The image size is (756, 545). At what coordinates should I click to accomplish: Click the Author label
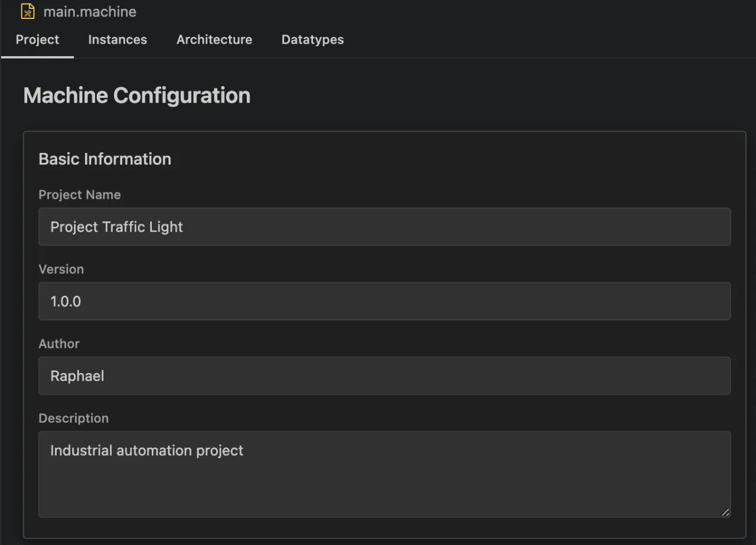click(x=59, y=344)
